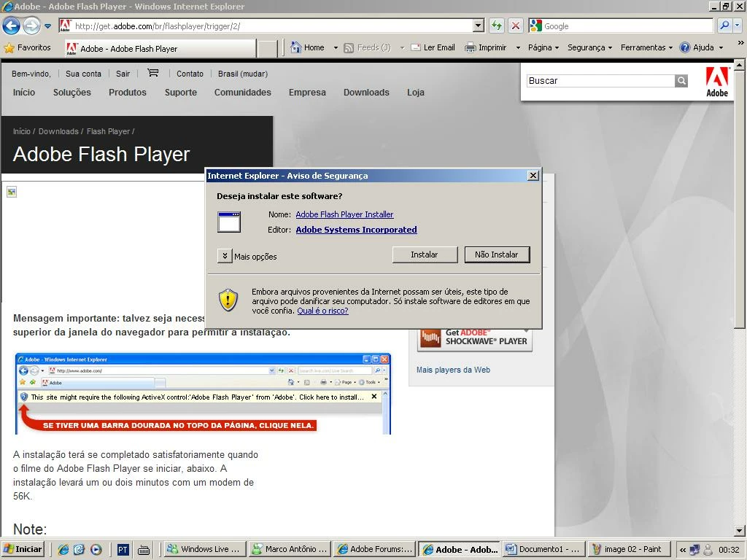This screenshot has height=560, width=747.
Task: Select the Adobe Flash Player browser tab
Action: point(160,49)
